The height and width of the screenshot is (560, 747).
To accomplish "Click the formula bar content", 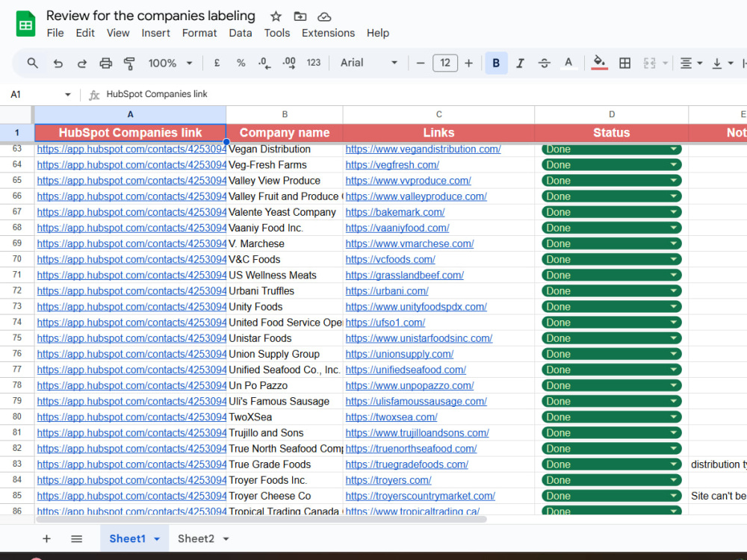I will tap(157, 94).
